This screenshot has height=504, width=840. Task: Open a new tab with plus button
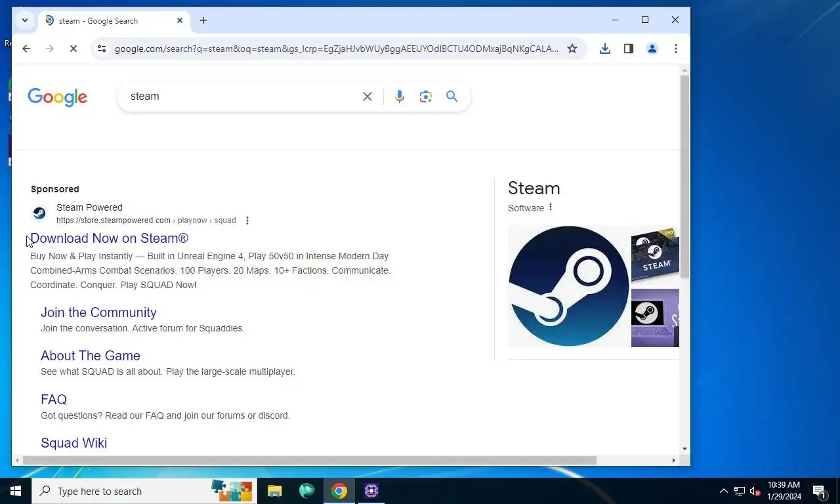coord(203,20)
